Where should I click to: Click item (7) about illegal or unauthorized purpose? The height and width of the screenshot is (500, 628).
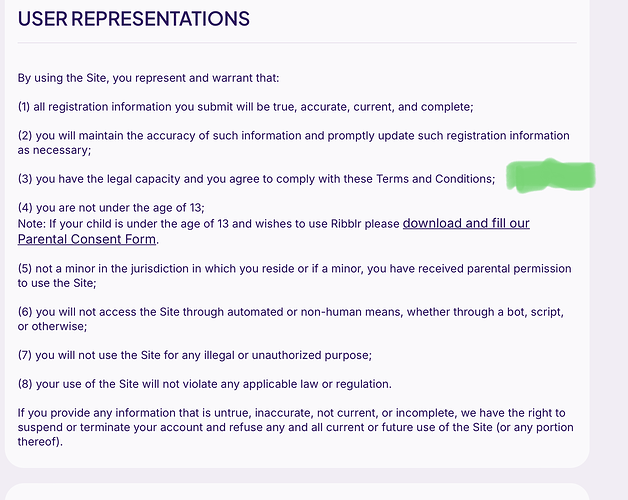[x=195, y=355]
